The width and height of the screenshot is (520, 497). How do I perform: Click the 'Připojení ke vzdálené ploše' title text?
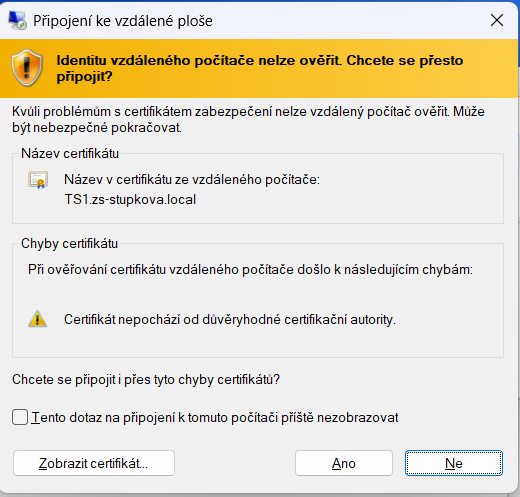click(123, 21)
